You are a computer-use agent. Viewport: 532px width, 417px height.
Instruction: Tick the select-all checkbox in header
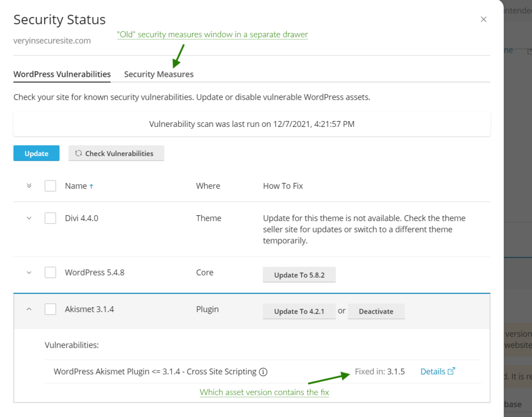[50, 186]
